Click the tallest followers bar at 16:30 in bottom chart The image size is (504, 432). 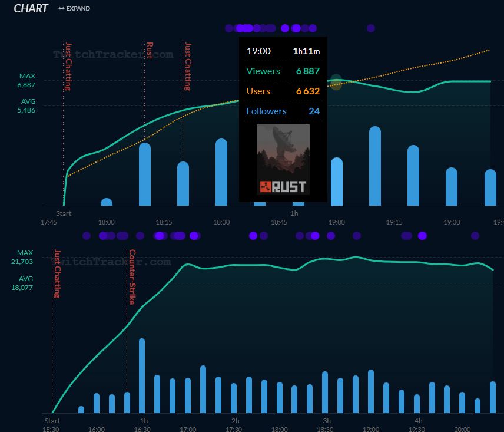point(142,375)
